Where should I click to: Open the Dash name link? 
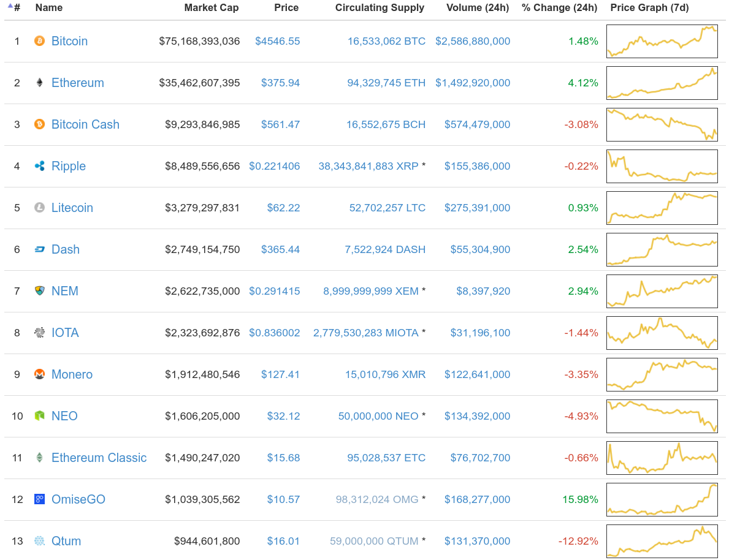point(65,249)
